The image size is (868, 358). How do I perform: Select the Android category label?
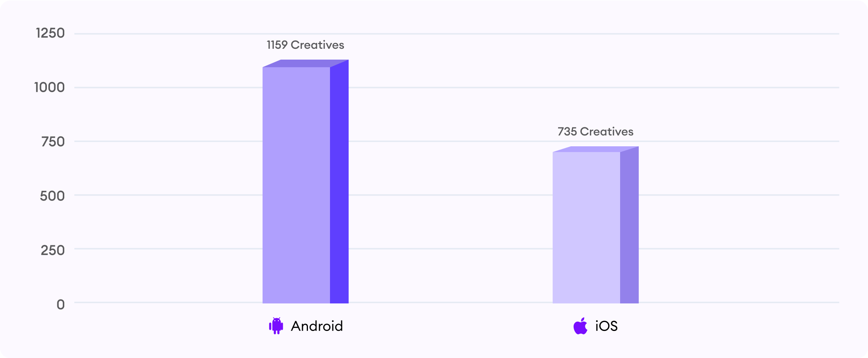pos(317,326)
